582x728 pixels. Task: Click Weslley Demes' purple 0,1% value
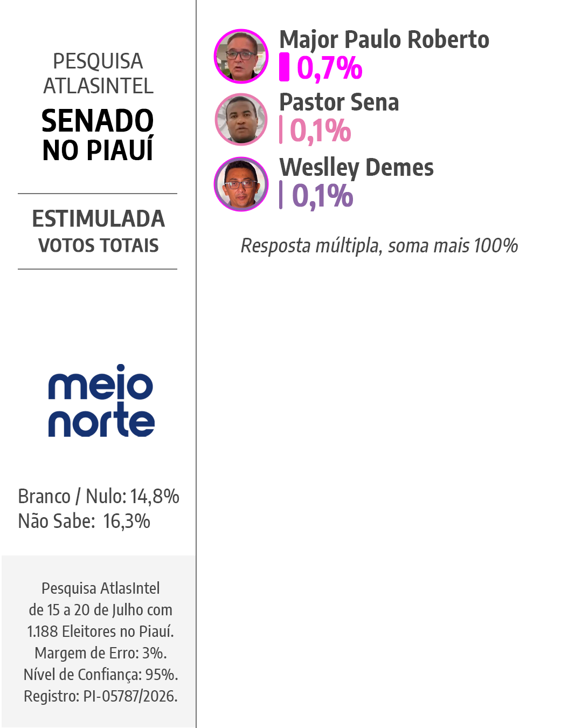322,195
